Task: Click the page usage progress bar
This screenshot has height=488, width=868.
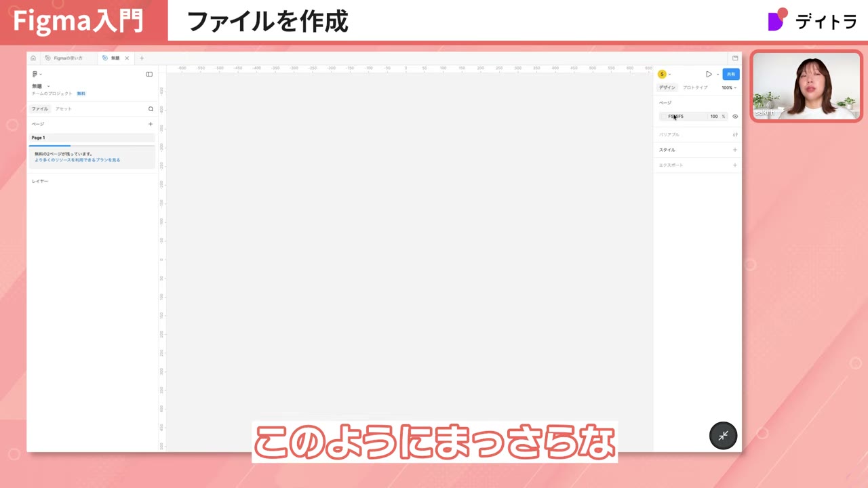Action: pos(92,146)
